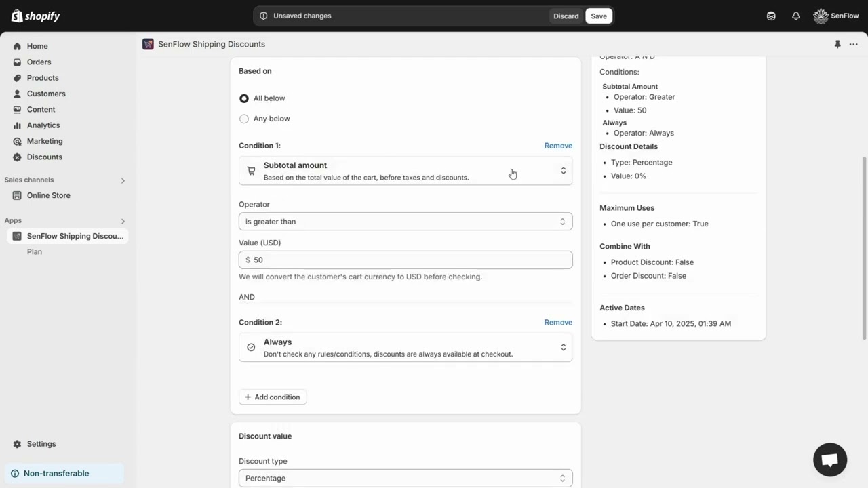The height and width of the screenshot is (488, 868).
Task: Click the Add condition button
Action: tap(273, 397)
